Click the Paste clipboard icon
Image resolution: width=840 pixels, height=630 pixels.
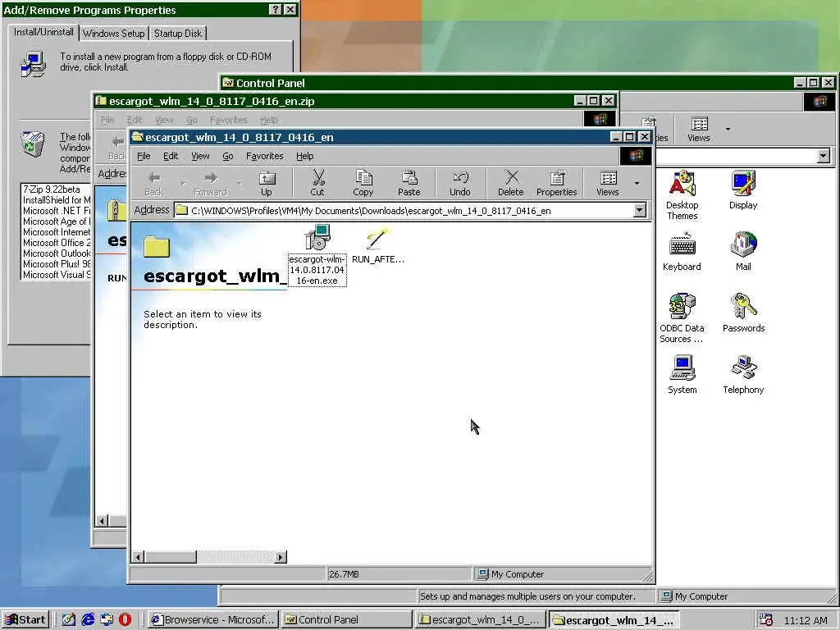click(409, 183)
